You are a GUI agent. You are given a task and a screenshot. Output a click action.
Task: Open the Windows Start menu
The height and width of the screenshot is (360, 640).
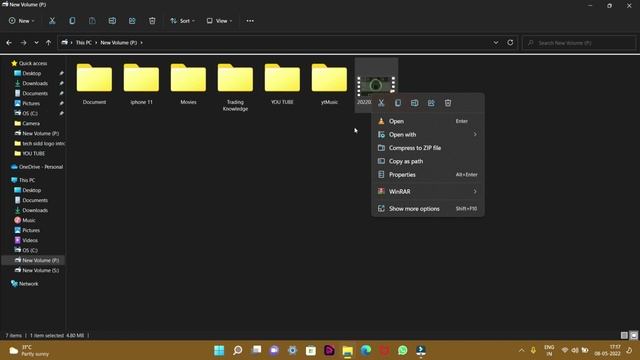pyautogui.click(x=219, y=350)
